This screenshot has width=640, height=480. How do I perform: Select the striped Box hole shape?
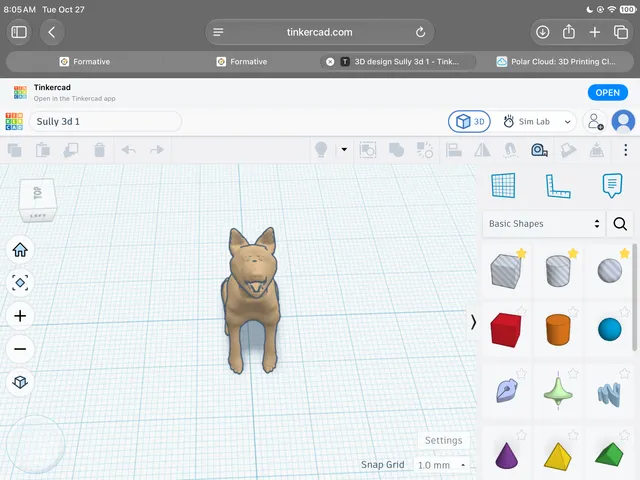(x=506, y=271)
